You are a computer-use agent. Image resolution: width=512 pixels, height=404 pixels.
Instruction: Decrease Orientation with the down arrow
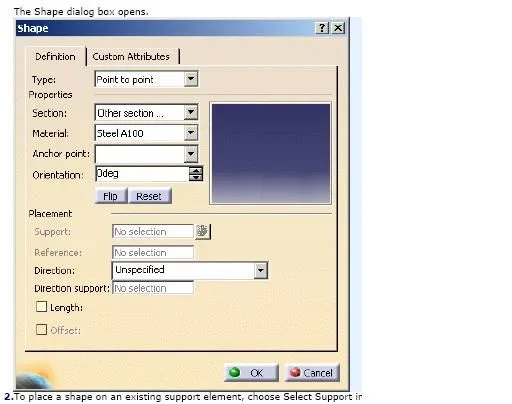pyautogui.click(x=196, y=177)
